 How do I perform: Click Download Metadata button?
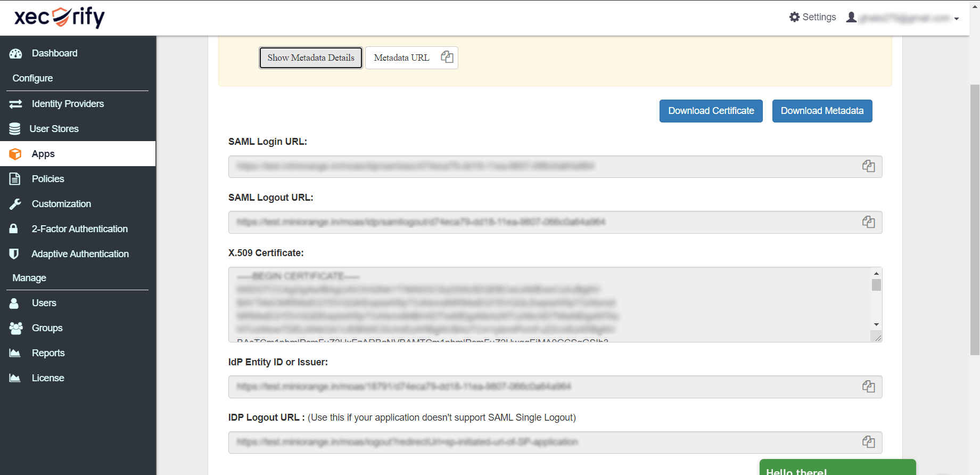822,111
